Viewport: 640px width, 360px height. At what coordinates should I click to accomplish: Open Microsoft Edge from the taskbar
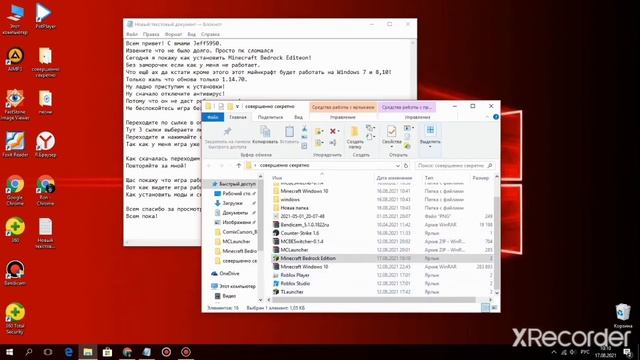pyautogui.click(x=69, y=352)
